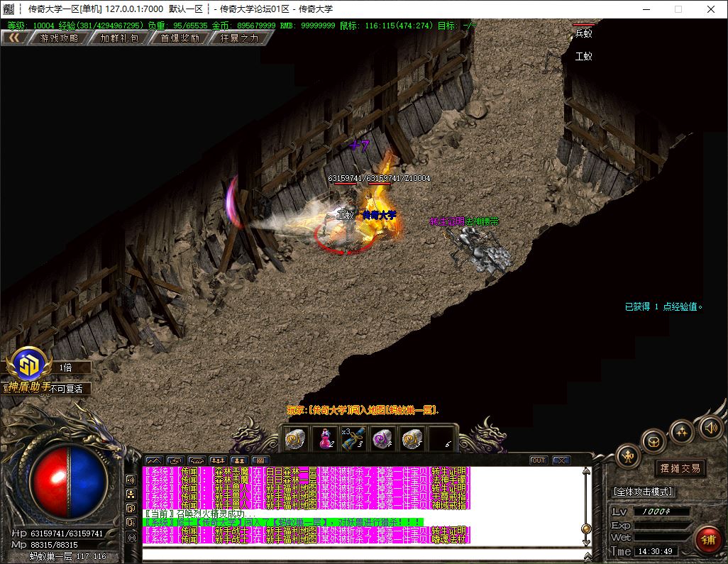This screenshot has width=728, height=564.
Task: Open the inventory bag icon
Action: (x=653, y=441)
